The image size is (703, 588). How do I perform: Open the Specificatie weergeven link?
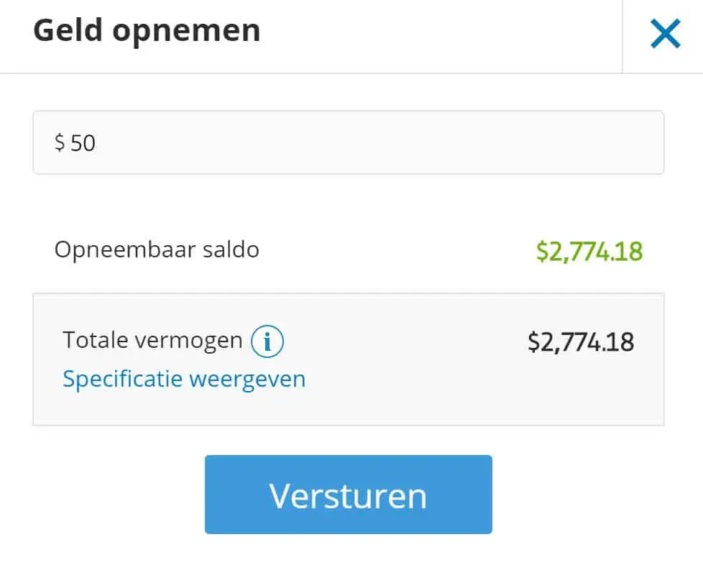click(x=184, y=379)
